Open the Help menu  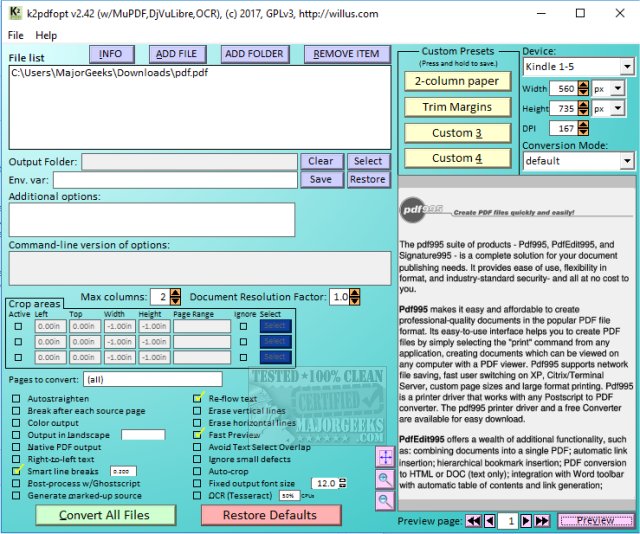(46, 36)
